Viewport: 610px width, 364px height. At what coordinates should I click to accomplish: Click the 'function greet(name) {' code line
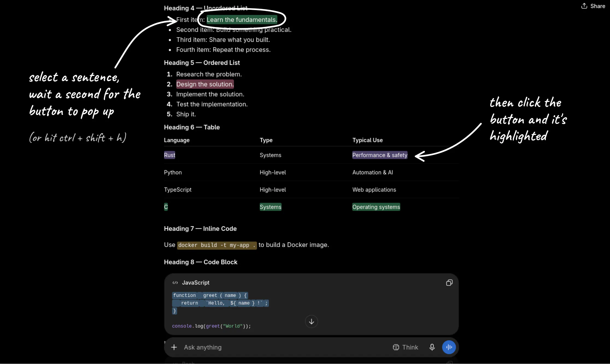pyautogui.click(x=210, y=295)
